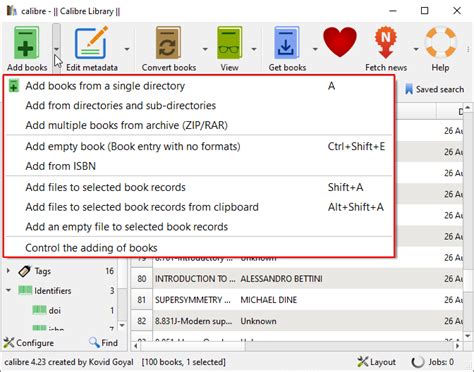Image resolution: width=474 pixels, height=372 pixels.
Task: Click author MICHAEL DINE
Action: point(269,300)
